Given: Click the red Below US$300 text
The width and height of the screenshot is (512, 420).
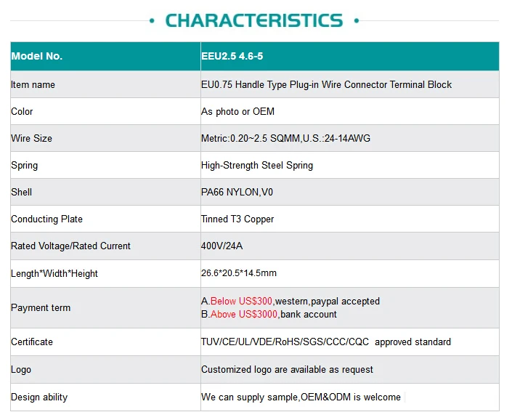Looking at the screenshot, I should tap(241, 301).
